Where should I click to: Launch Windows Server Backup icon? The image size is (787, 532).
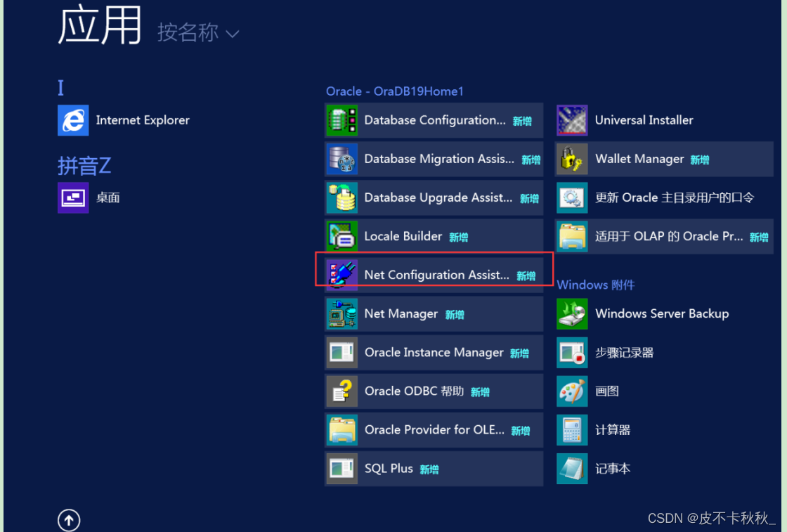tap(572, 313)
